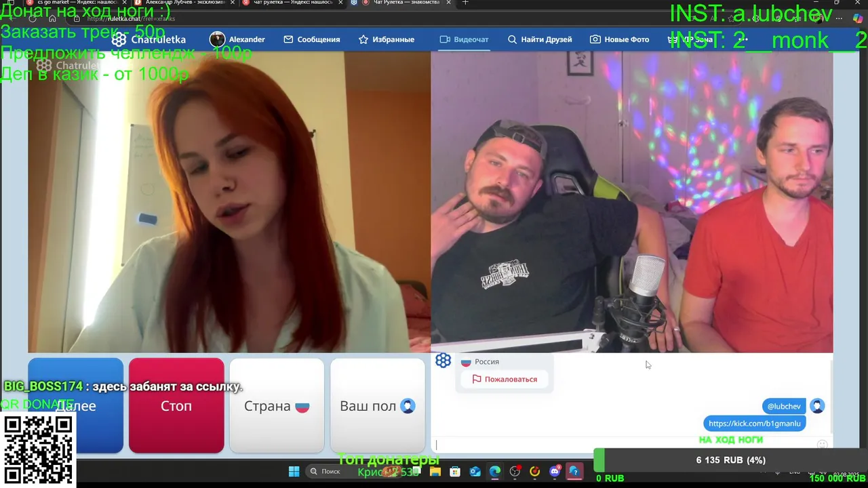Open the Chatruletka logo home link
Screen dimensions: 868x488
point(149,39)
